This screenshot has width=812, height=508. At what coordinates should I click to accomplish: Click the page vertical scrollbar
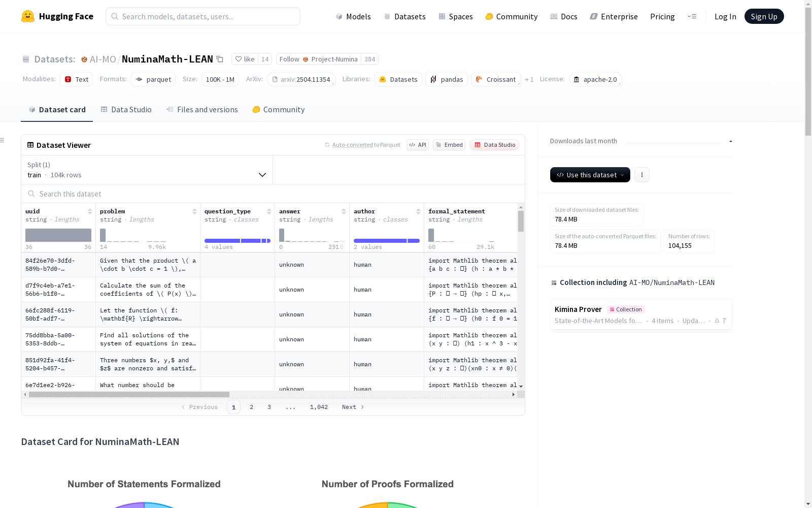pyautogui.click(x=808, y=71)
